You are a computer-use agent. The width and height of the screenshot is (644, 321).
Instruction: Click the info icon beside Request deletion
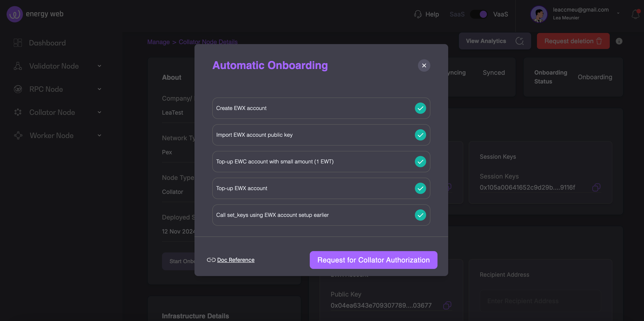619,41
